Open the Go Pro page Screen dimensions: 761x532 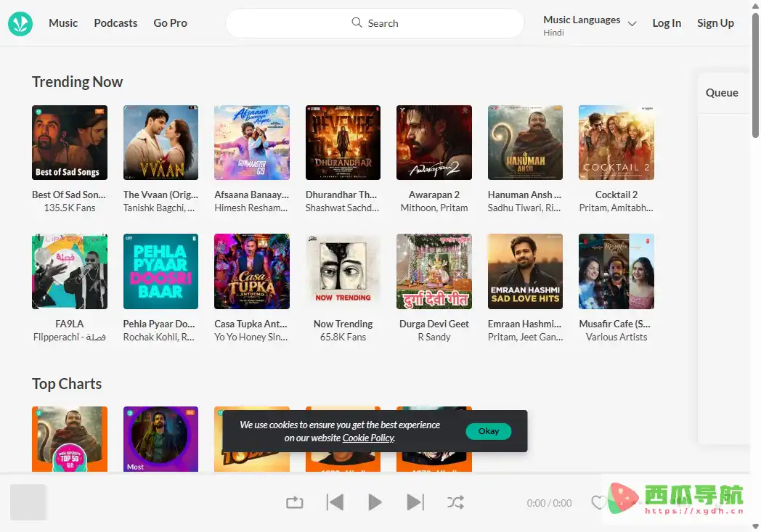pyautogui.click(x=171, y=22)
